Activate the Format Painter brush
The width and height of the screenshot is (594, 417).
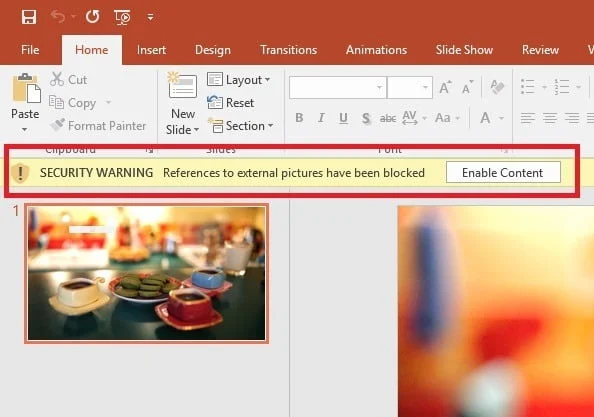click(98, 125)
